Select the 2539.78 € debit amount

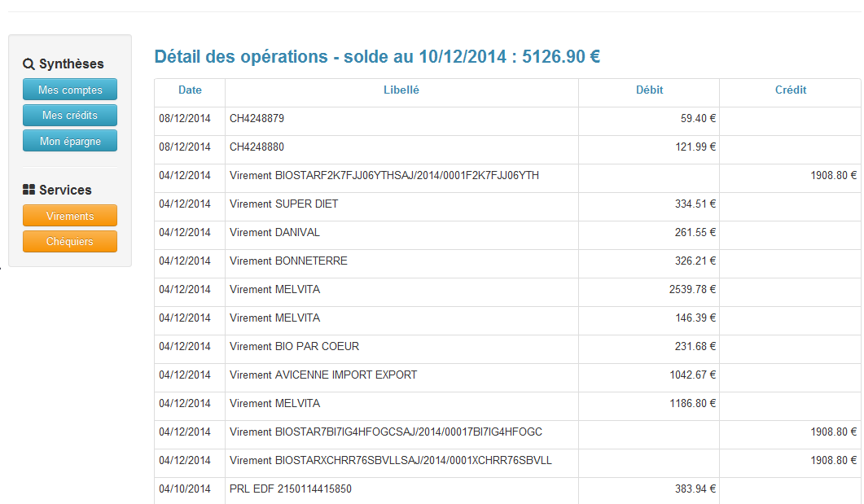click(693, 289)
